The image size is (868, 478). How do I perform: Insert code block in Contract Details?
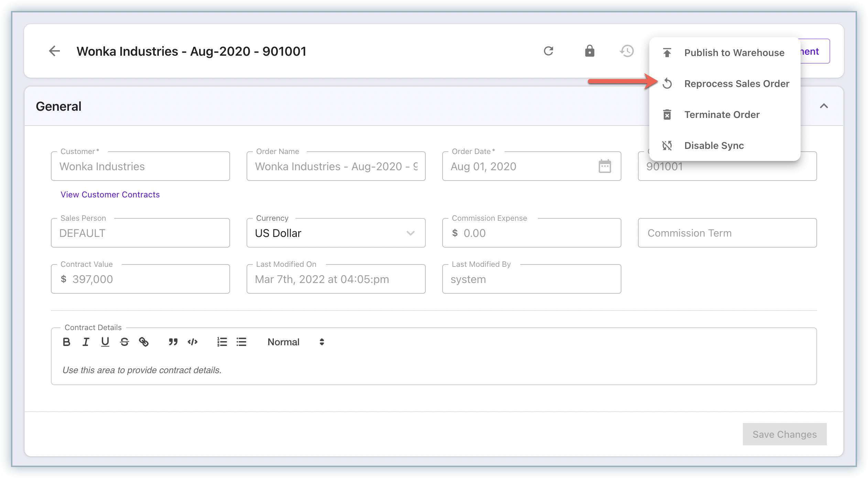[x=193, y=342]
